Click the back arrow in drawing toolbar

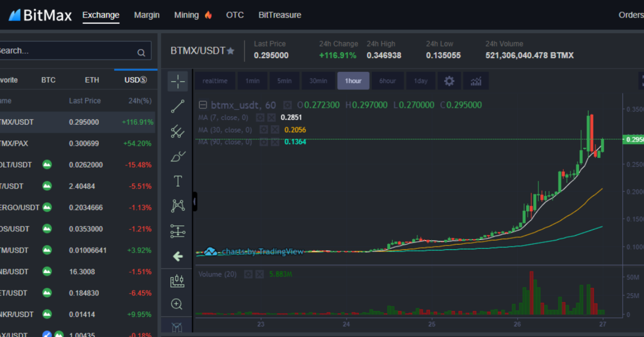(178, 257)
